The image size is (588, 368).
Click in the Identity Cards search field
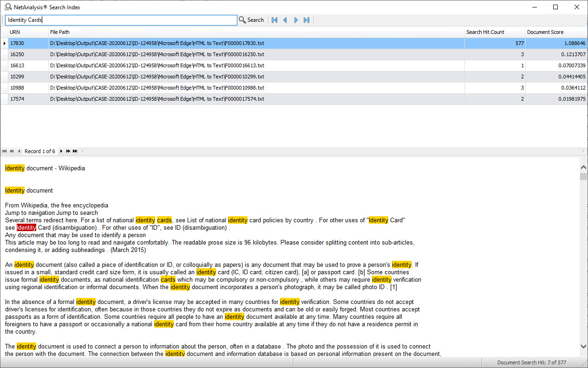coord(121,20)
